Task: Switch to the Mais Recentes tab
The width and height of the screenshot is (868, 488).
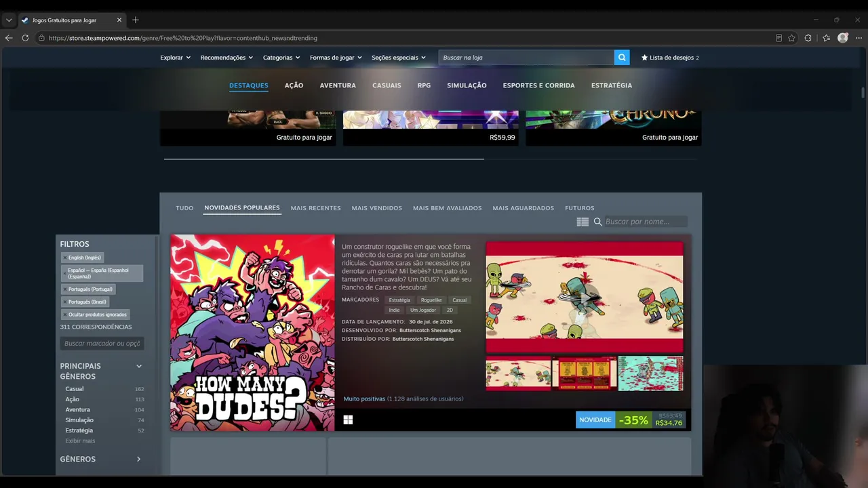Action: (316, 208)
